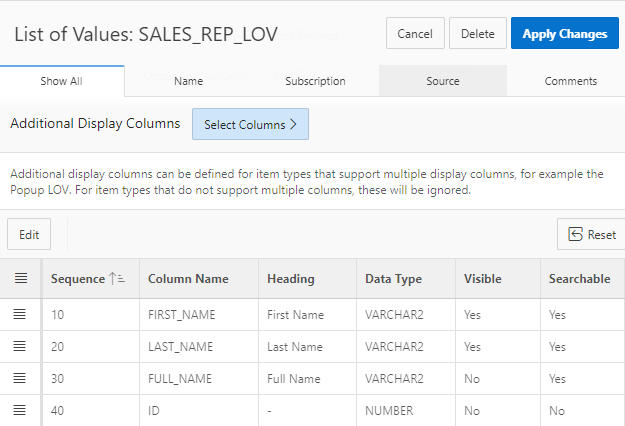Open row menu for FULL_NAME row
The image size is (625, 426).
20,378
